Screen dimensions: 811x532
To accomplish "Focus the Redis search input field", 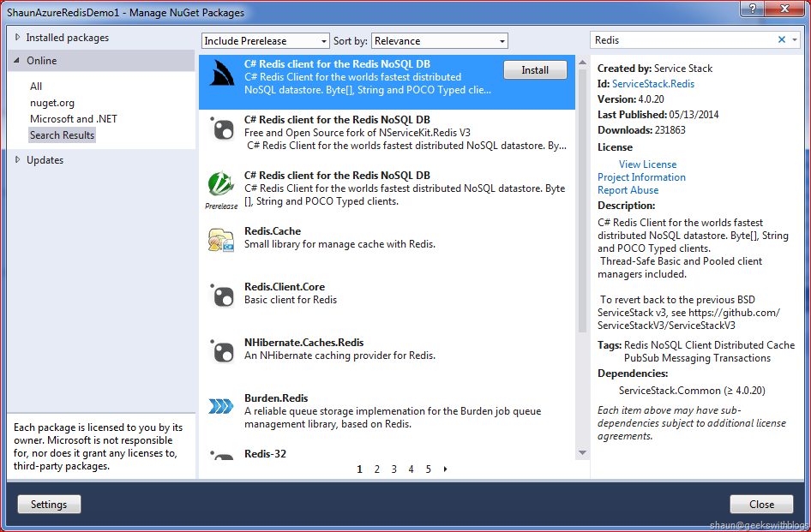I will [682, 39].
